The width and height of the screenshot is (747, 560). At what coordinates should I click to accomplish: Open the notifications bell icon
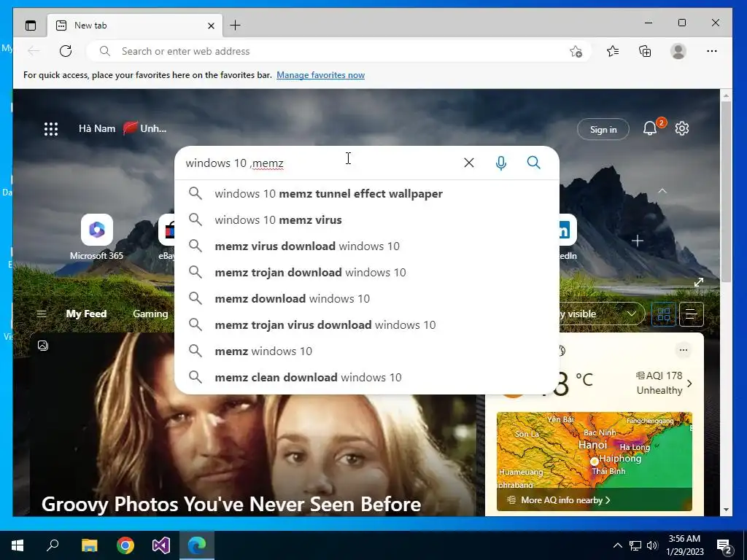click(650, 128)
